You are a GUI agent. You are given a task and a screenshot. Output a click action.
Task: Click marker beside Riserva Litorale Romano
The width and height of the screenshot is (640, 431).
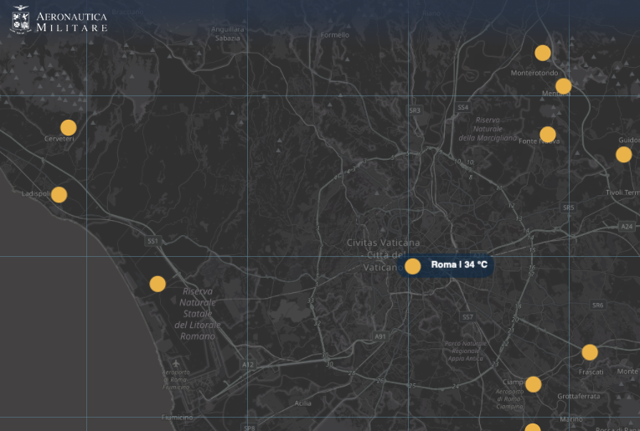[157, 284]
